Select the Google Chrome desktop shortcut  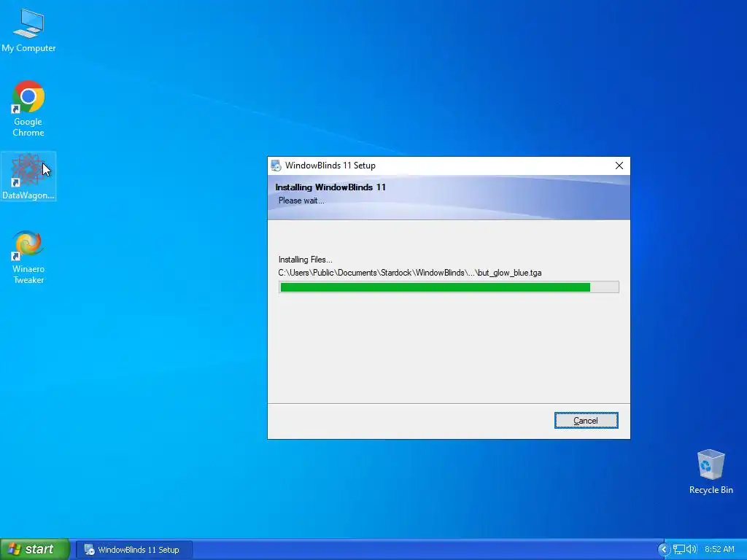[x=28, y=109]
